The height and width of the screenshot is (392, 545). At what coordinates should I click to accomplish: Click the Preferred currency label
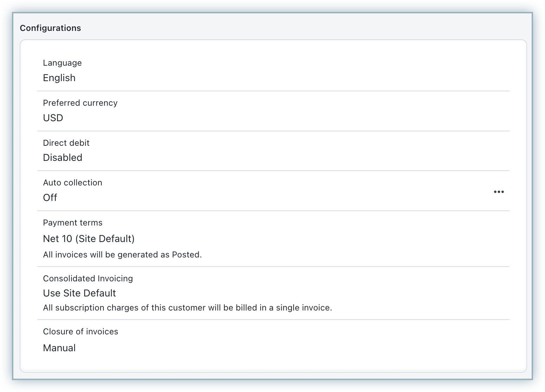80,103
